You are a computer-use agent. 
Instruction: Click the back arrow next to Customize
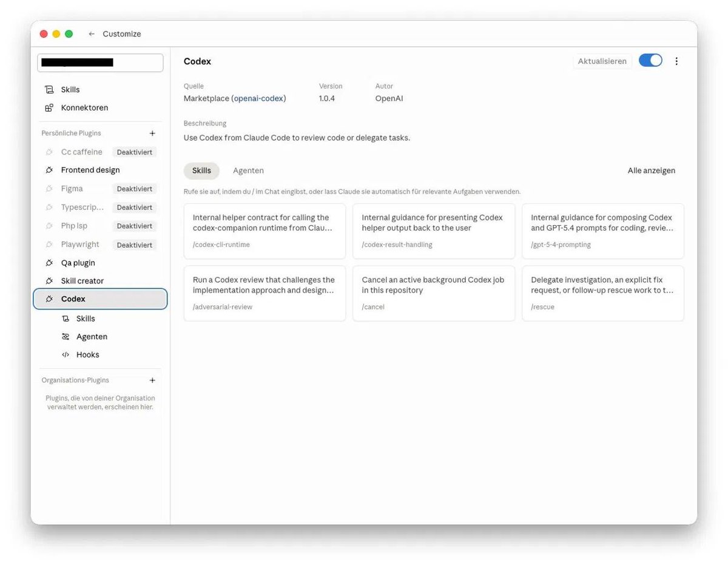pyautogui.click(x=92, y=34)
